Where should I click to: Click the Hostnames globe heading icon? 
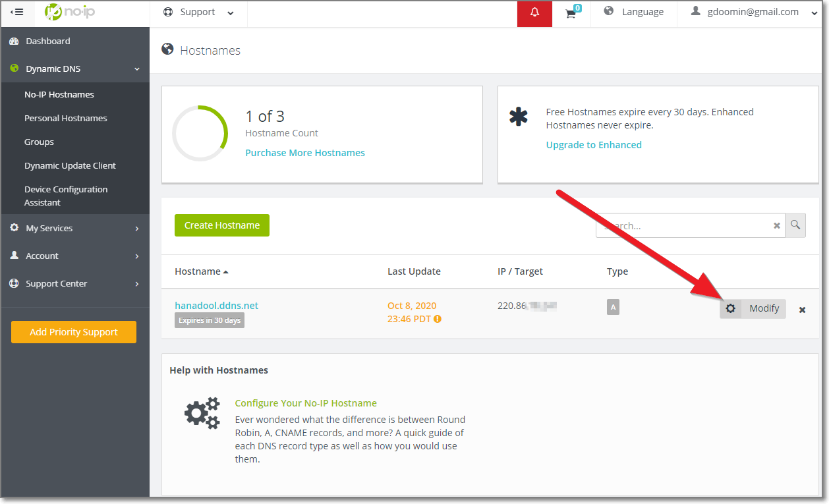[167, 49]
